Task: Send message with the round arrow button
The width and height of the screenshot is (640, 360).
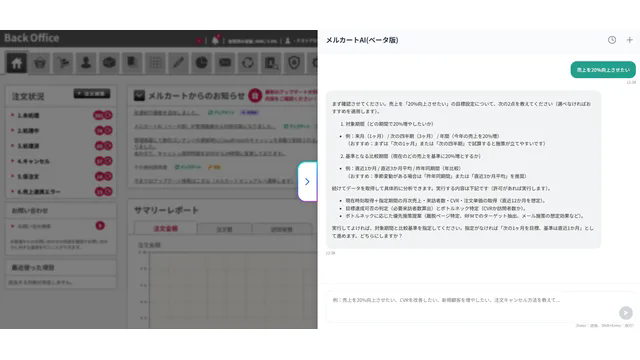Action: [626, 313]
